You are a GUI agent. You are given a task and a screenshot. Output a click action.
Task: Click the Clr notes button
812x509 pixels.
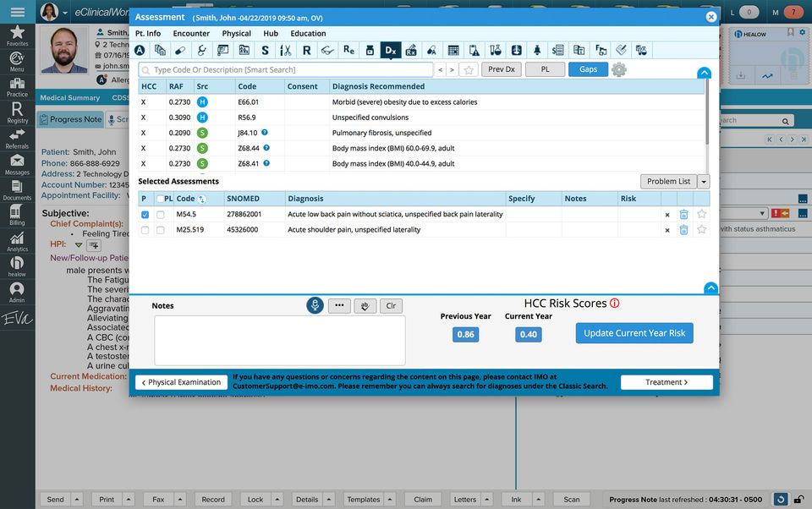391,306
